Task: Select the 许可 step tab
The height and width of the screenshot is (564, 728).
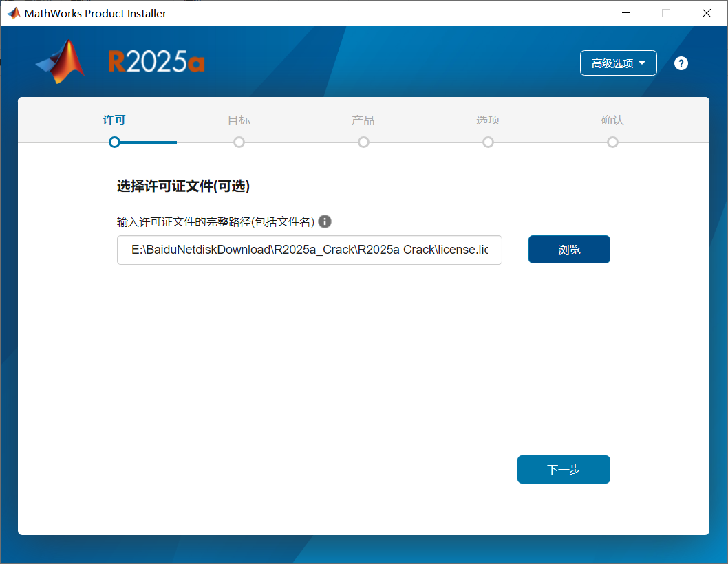Action: [x=114, y=120]
